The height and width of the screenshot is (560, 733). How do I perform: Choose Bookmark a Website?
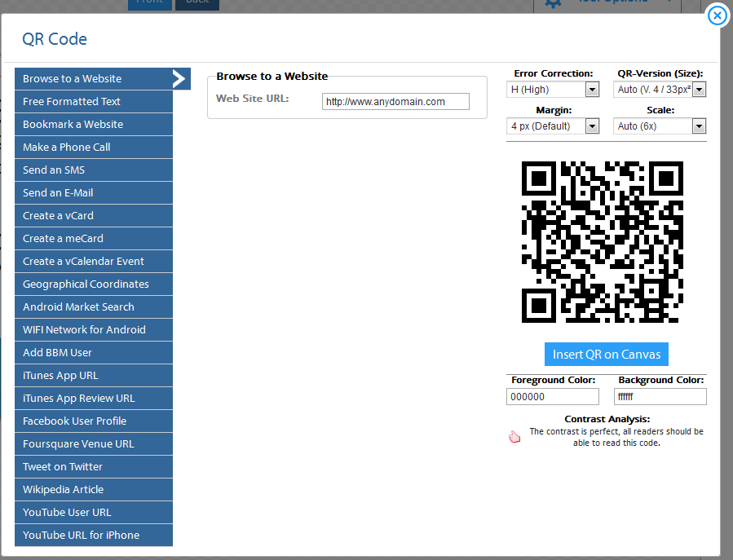pos(94,125)
